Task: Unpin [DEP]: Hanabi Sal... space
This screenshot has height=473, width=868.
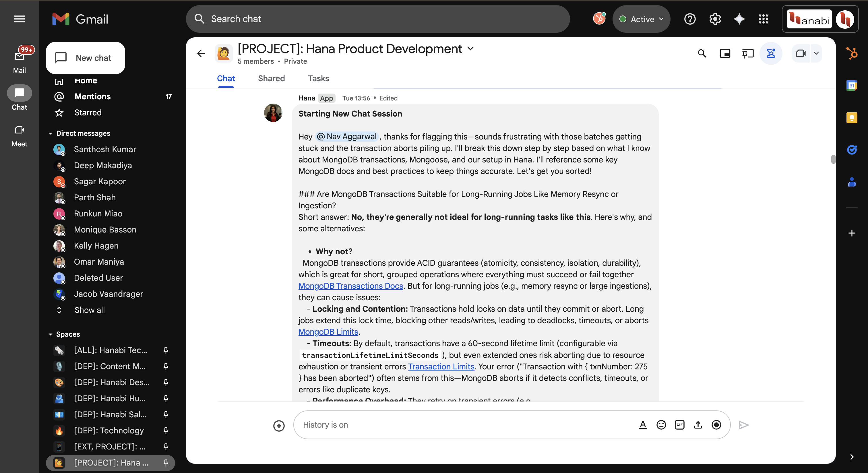Action: tap(165, 415)
